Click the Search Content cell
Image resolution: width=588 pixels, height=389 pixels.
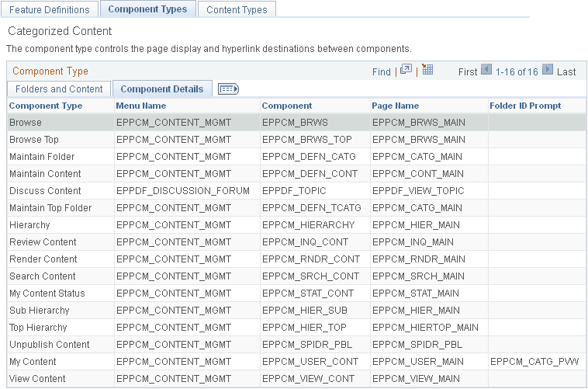pos(61,276)
